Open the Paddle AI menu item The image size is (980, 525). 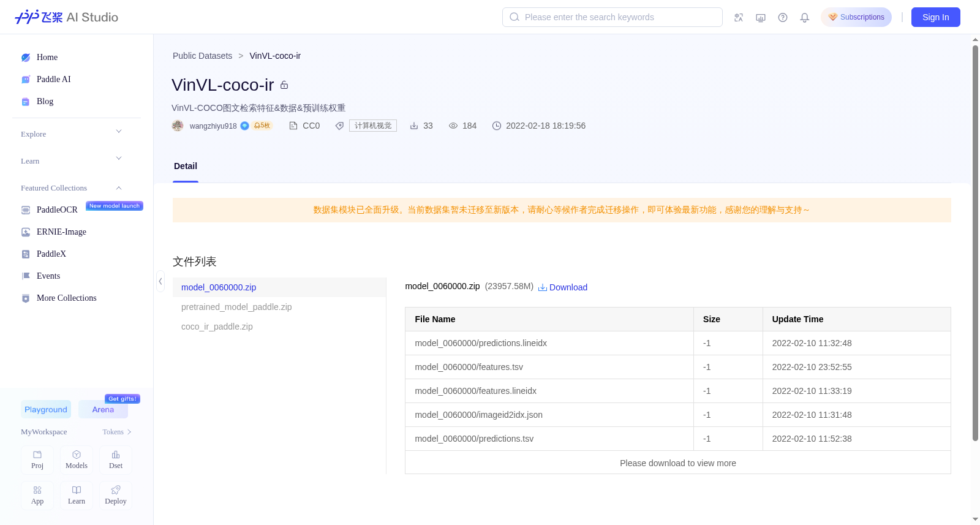coord(54,80)
